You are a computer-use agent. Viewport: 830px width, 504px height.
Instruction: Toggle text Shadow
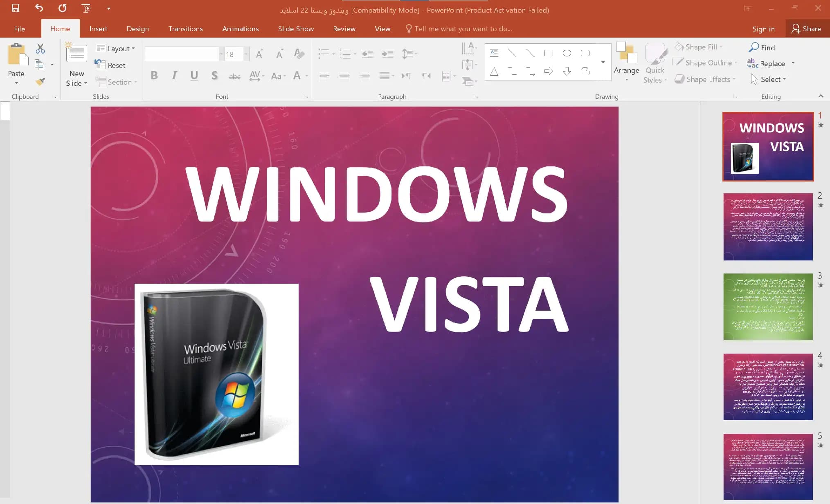214,76
